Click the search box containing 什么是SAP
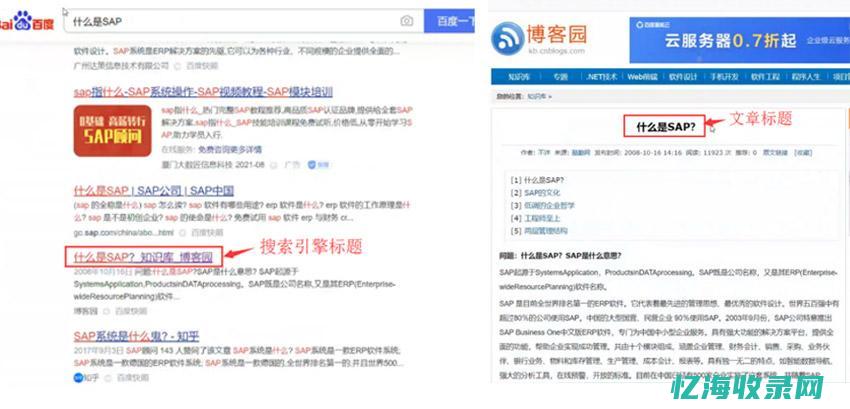Viewport: 850px width, 409px height. (230, 21)
